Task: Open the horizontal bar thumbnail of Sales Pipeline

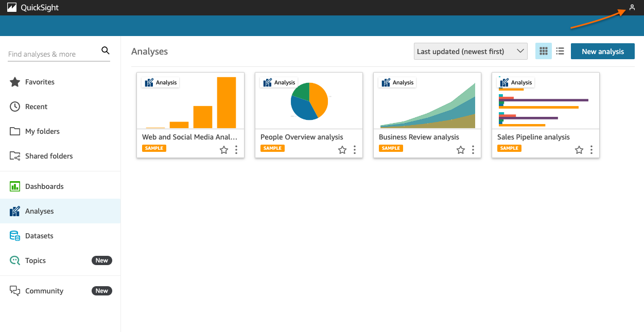Action: coord(546,101)
